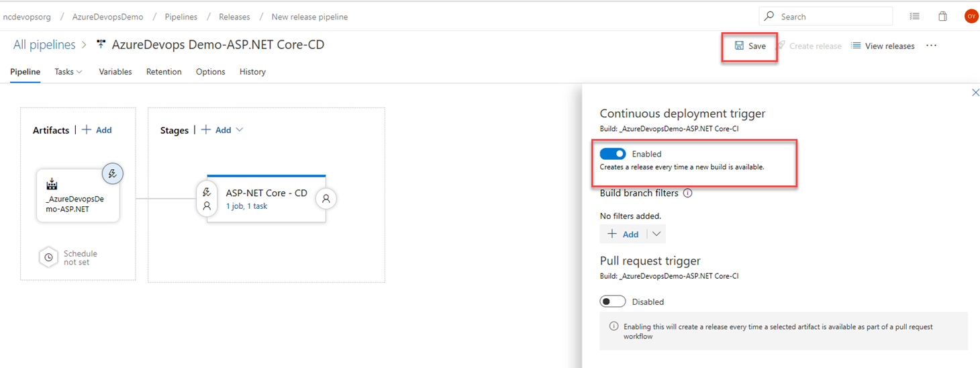Navigate to AzureDevopsDemo breadcrumb
The width and height of the screenshot is (980, 368).
(x=108, y=17)
